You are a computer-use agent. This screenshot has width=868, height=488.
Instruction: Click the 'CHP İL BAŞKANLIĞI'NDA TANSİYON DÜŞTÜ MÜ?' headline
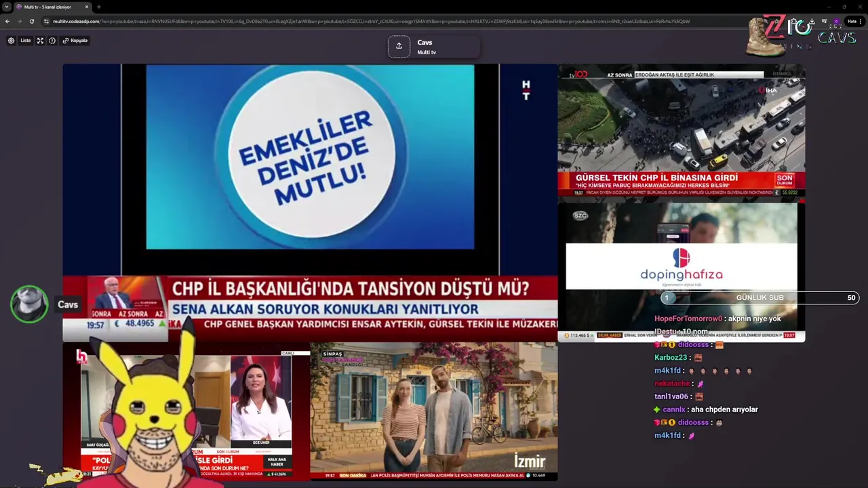[x=351, y=288]
